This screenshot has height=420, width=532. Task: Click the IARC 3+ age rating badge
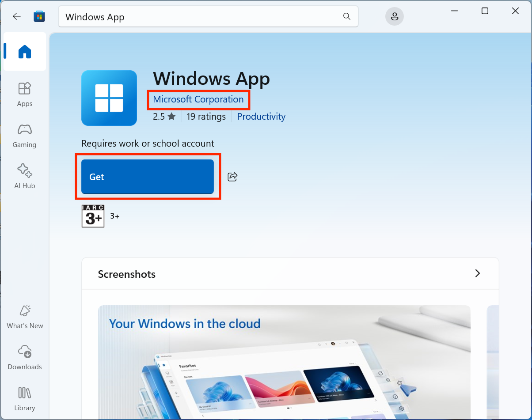[93, 216]
